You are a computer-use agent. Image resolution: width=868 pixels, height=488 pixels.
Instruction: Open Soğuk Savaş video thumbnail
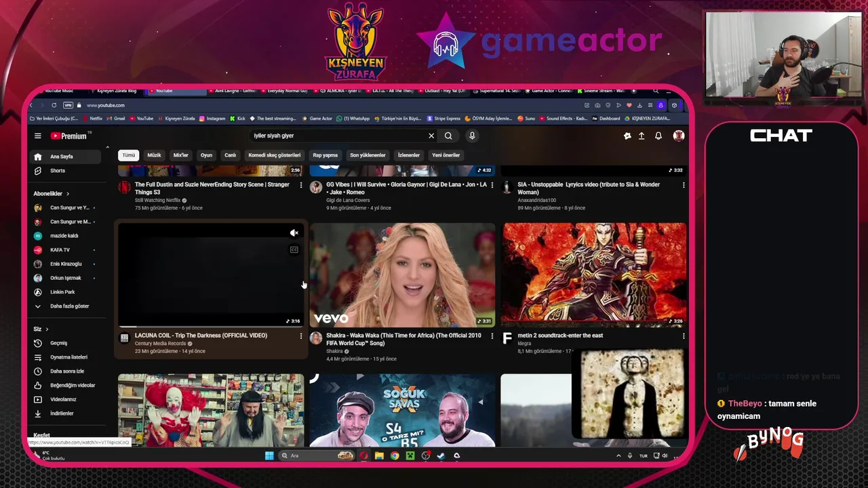[403, 410]
